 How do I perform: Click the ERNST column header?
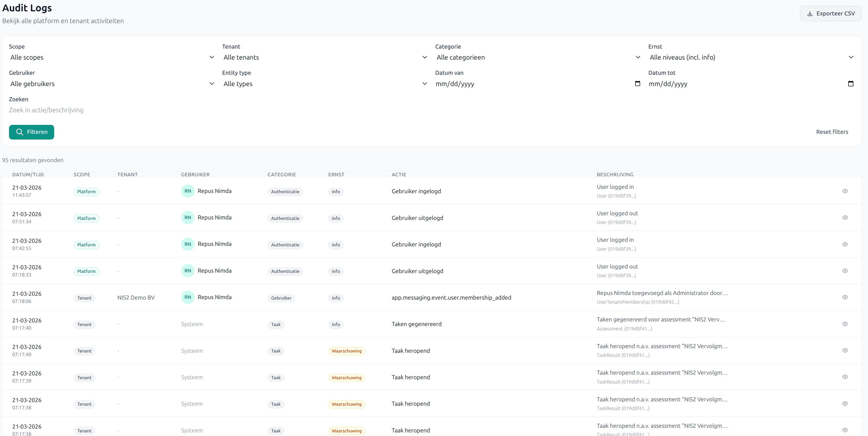336,174
